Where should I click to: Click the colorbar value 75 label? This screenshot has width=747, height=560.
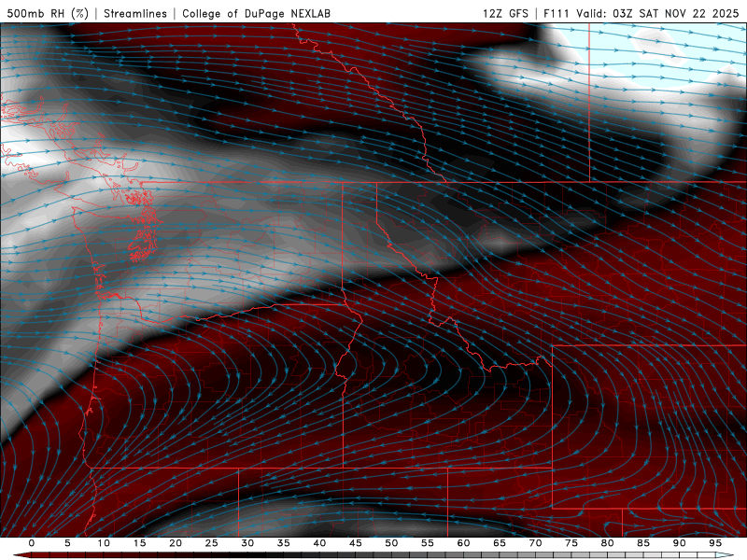(x=571, y=543)
